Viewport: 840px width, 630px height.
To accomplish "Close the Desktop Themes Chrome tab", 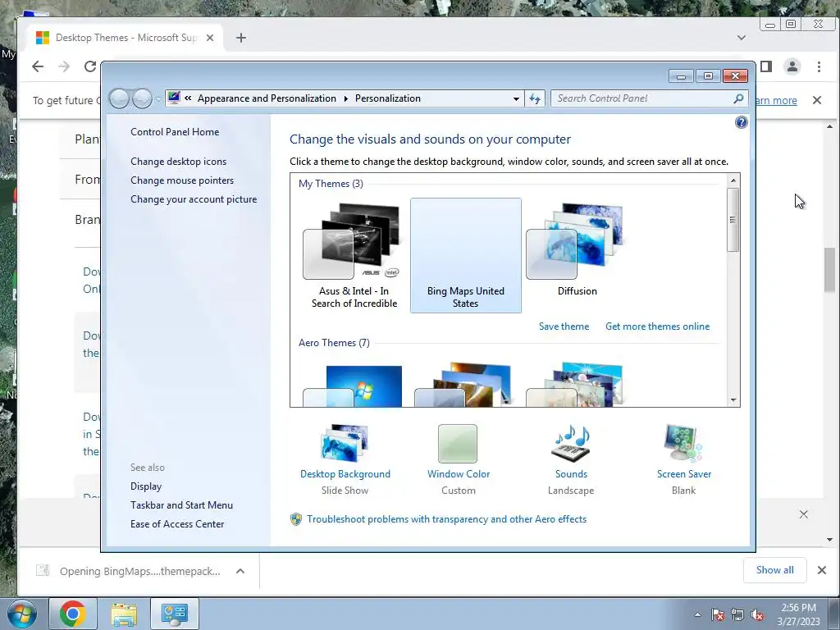I will pyautogui.click(x=210, y=38).
